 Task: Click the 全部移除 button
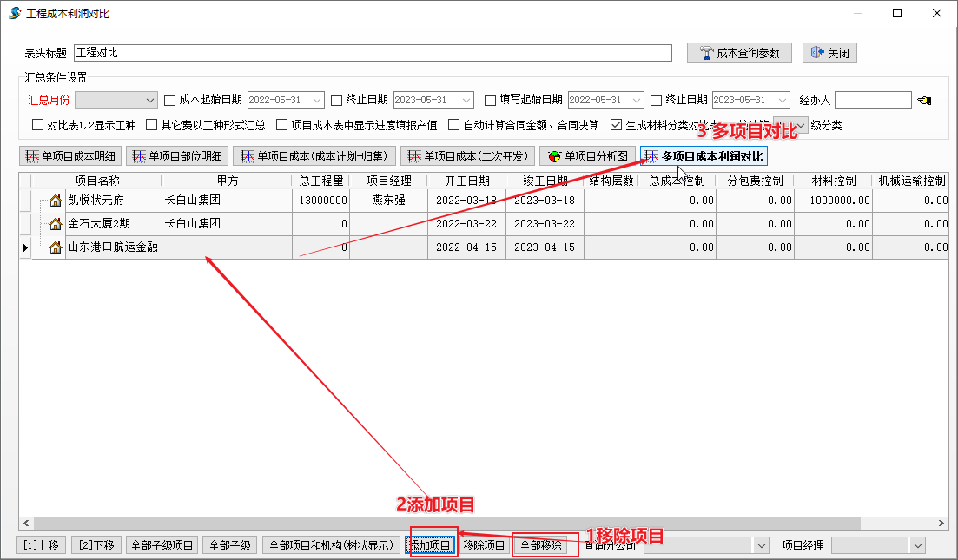point(540,545)
